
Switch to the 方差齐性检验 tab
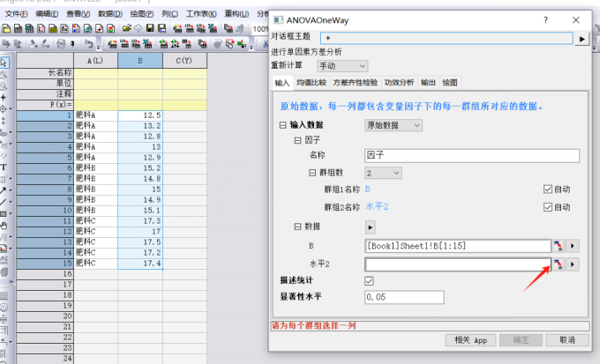pyautogui.click(x=355, y=83)
